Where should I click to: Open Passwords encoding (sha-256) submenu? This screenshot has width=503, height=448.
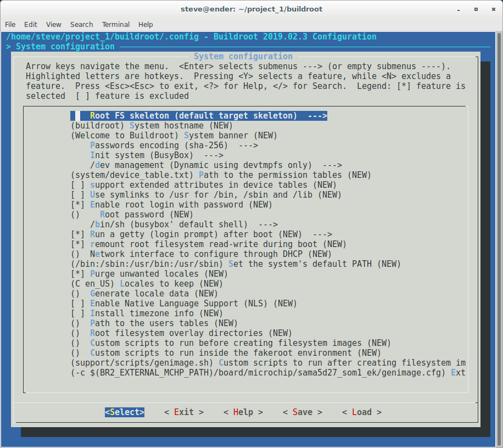[x=174, y=145]
